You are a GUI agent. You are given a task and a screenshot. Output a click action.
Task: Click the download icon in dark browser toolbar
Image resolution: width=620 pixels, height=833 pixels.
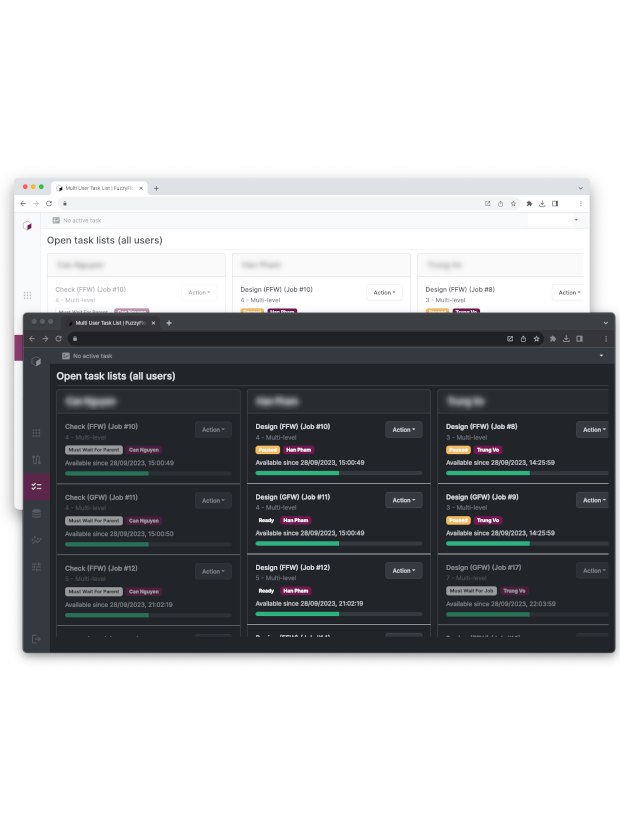coord(566,339)
